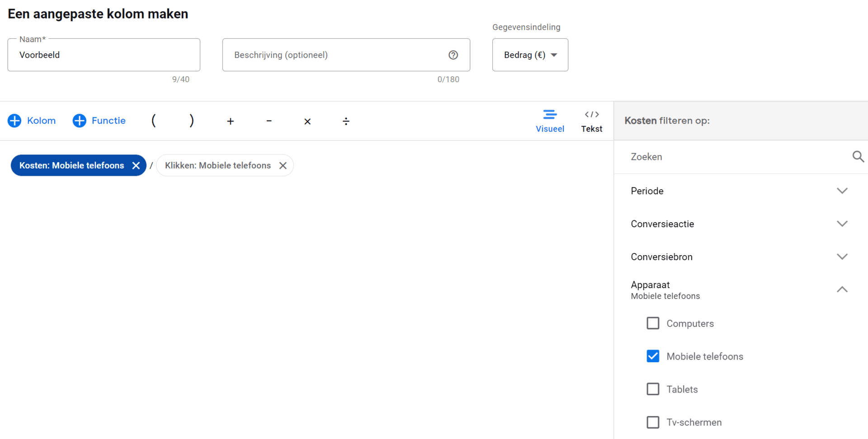Click the Functie button label

tap(108, 121)
